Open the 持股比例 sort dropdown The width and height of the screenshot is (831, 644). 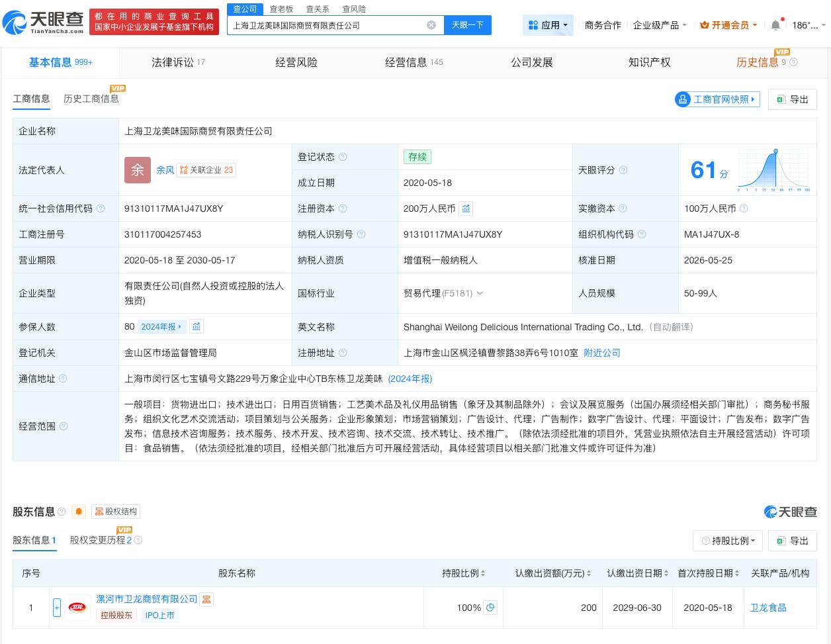(x=728, y=541)
